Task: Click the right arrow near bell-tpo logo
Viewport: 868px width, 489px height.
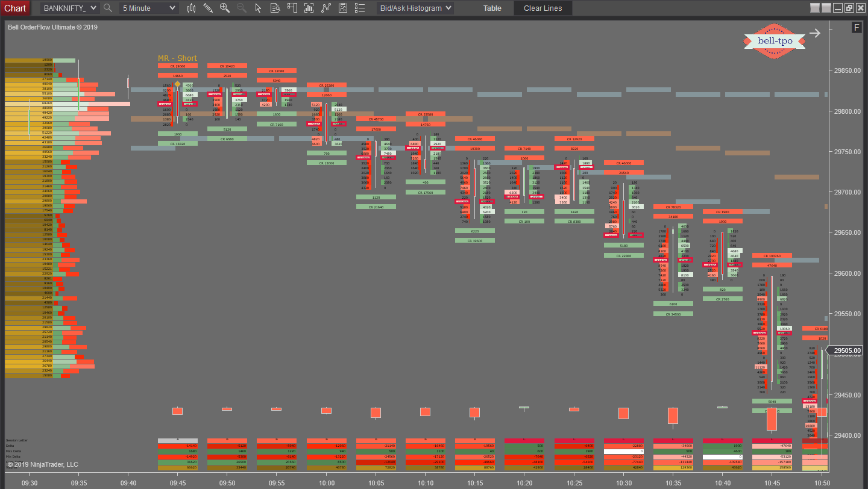Action: (x=815, y=33)
